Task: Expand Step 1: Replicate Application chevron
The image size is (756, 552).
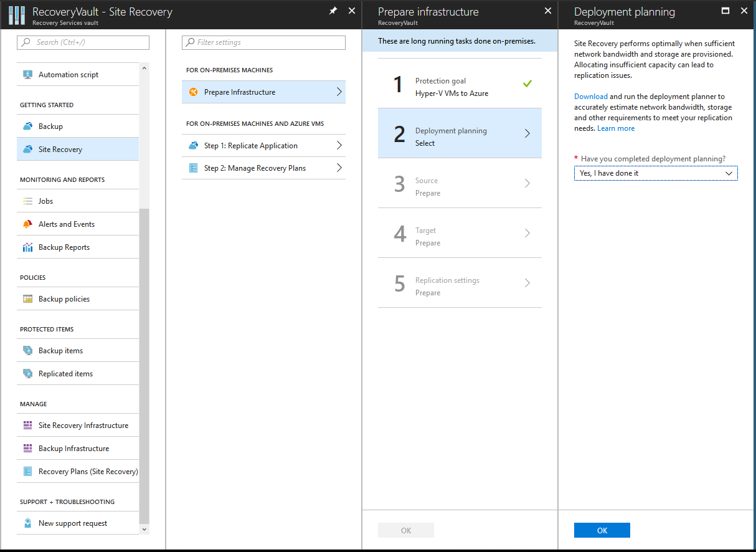Action: pyautogui.click(x=339, y=146)
